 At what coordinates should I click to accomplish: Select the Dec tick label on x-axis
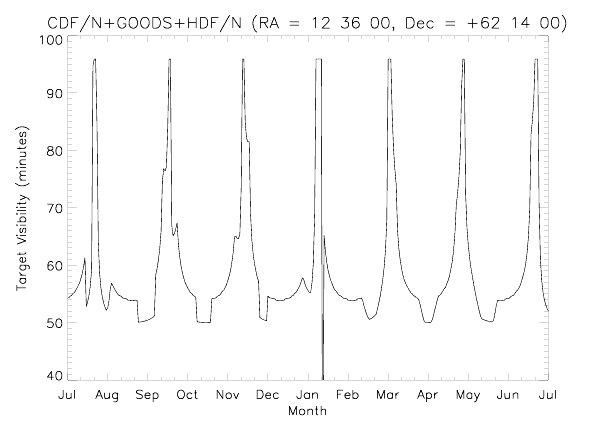267,396
